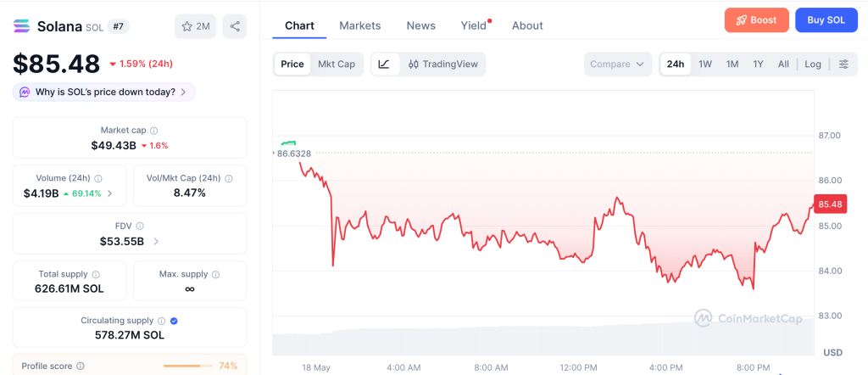Expand the Compare dropdown
Viewport: 868px width, 375px height.
pyautogui.click(x=617, y=64)
